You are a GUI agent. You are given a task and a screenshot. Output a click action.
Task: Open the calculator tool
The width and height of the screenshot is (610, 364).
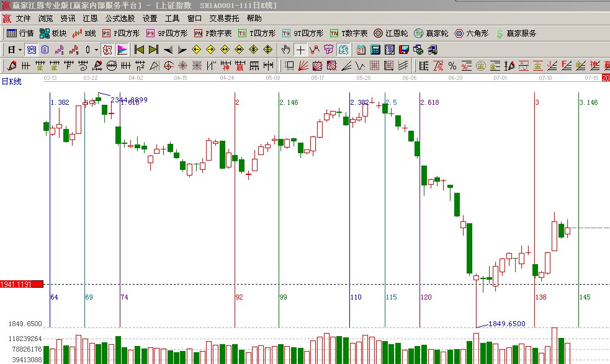[x=375, y=49]
